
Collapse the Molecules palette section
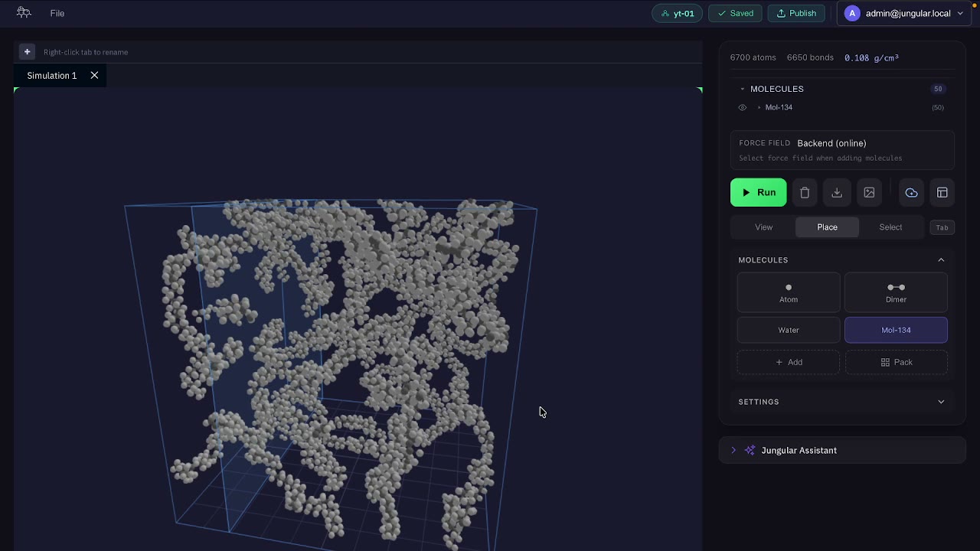coord(941,260)
